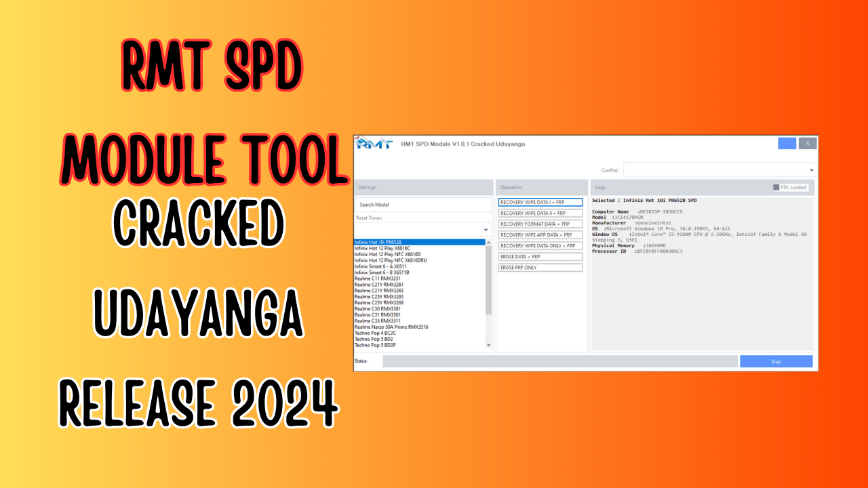The height and width of the screenshot is (488, 868).
Task: Minimize the RMT SPD Module window
Action: [x=787, y=143]
